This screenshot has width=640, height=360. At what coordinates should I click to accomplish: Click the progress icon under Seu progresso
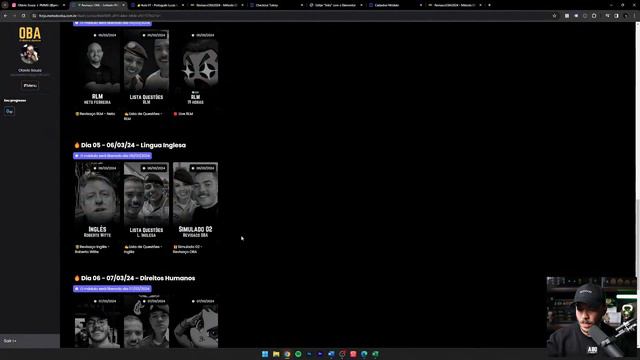coord(9,111)
